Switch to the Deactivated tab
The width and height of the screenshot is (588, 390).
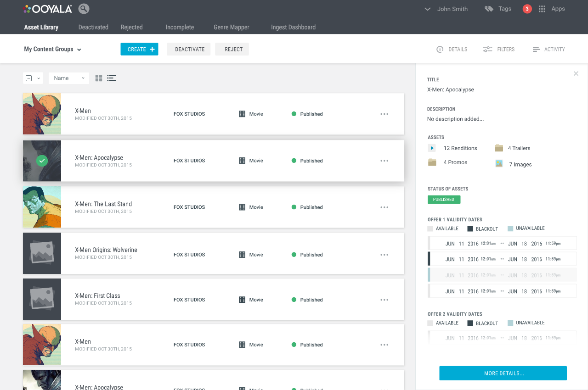coord(93,27)
